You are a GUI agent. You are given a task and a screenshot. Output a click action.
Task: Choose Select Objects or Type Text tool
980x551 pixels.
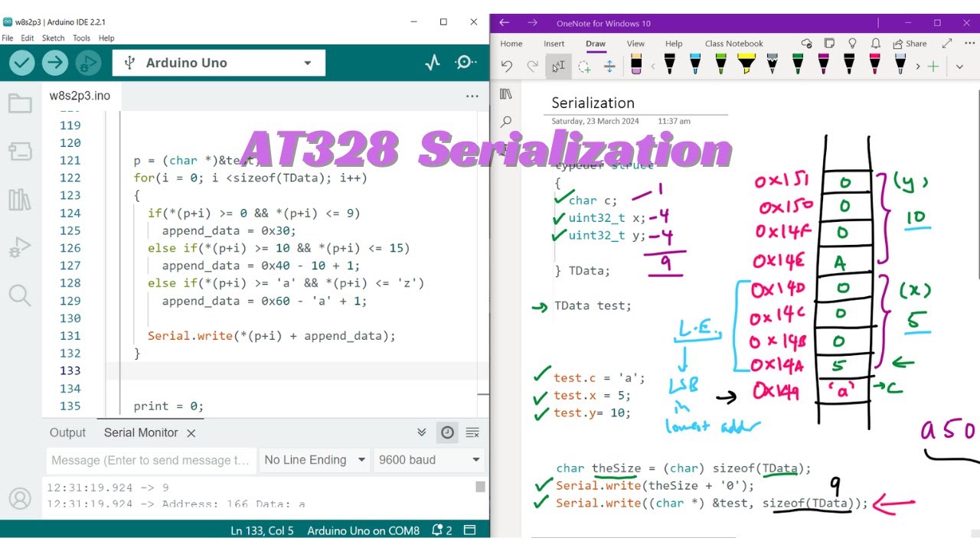(558, 67)
